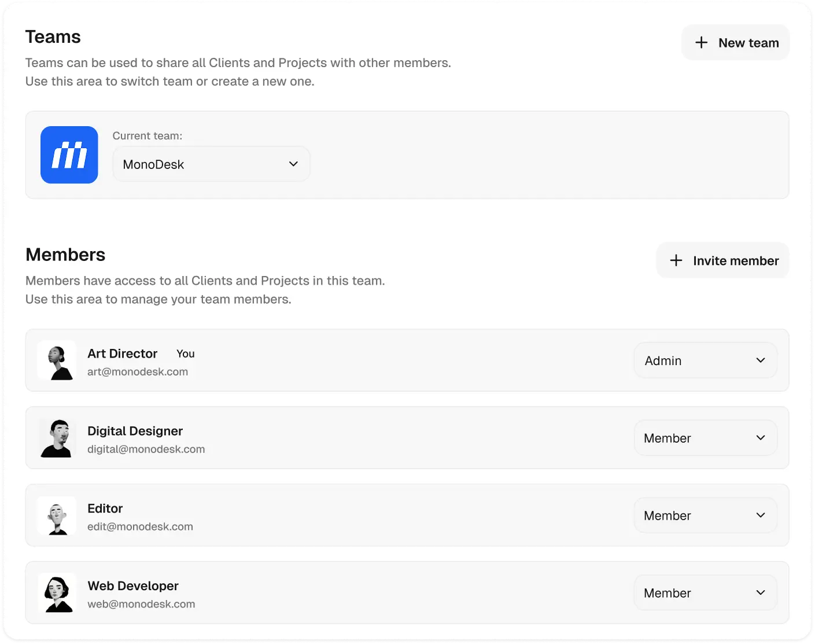
Task: Select the Web Developer profile picture
Action: [x=57, y=593]
